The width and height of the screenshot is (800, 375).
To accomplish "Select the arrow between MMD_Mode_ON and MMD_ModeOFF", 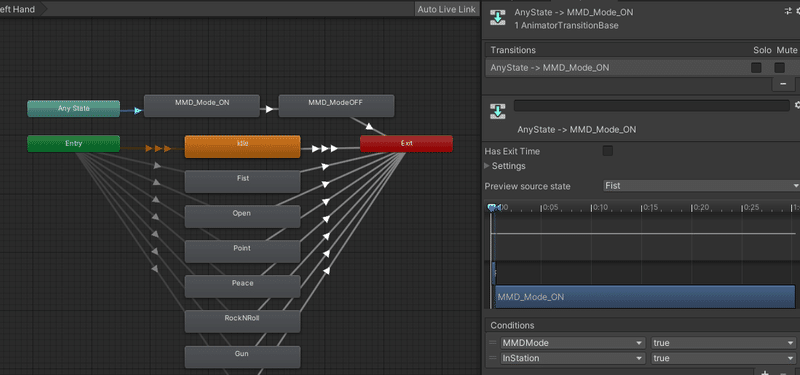I will click(269, 109).
